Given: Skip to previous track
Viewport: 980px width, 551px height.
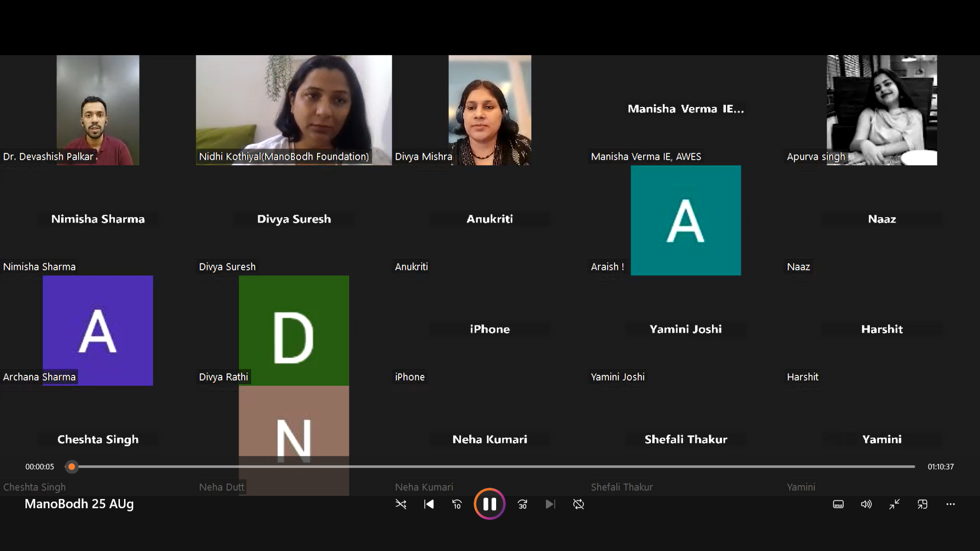Looking at the screenshot, I should tap(429, 504).
